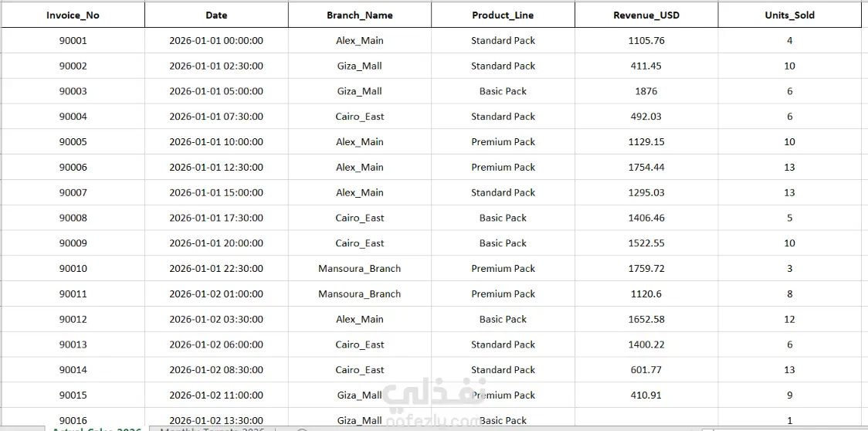Select the Units_Sold header cell

tap(790, 15)
